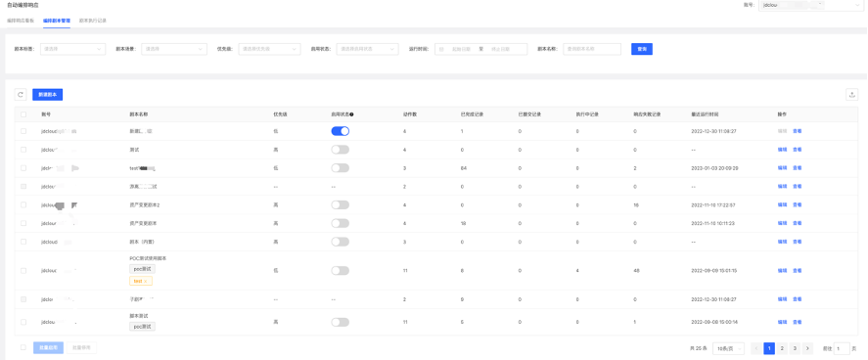Viewport: 868px width, 360px height.
Task: Click the blue 查询 button
Action: pos(642,49)
